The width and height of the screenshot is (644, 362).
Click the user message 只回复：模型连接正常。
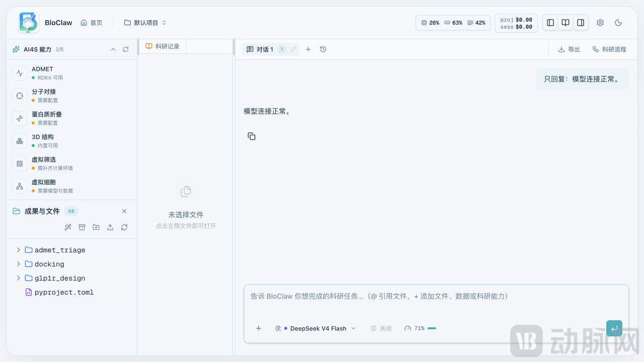point(583,79)
